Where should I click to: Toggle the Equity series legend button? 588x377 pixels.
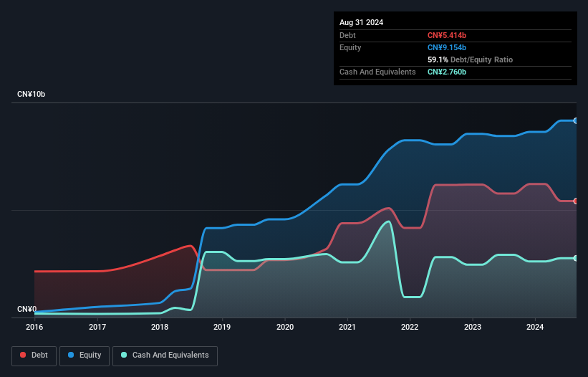pos(85,355)
